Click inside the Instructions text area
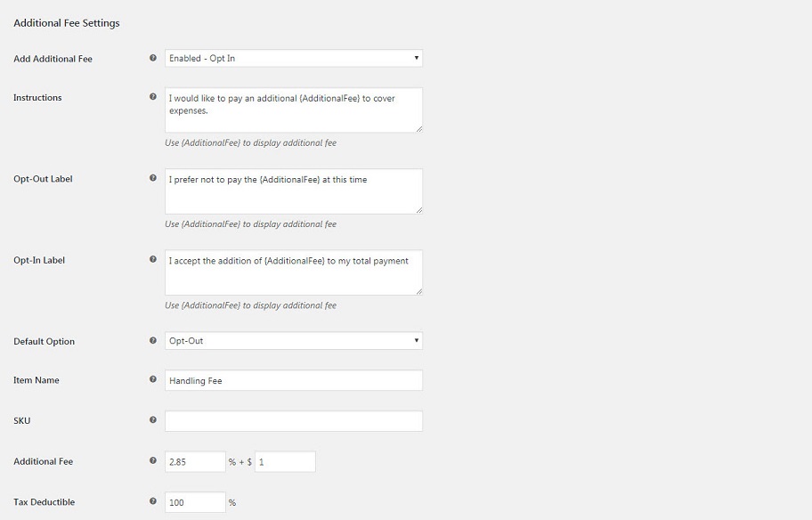Viewport: 812px width, 520px height. coord(294,110)
